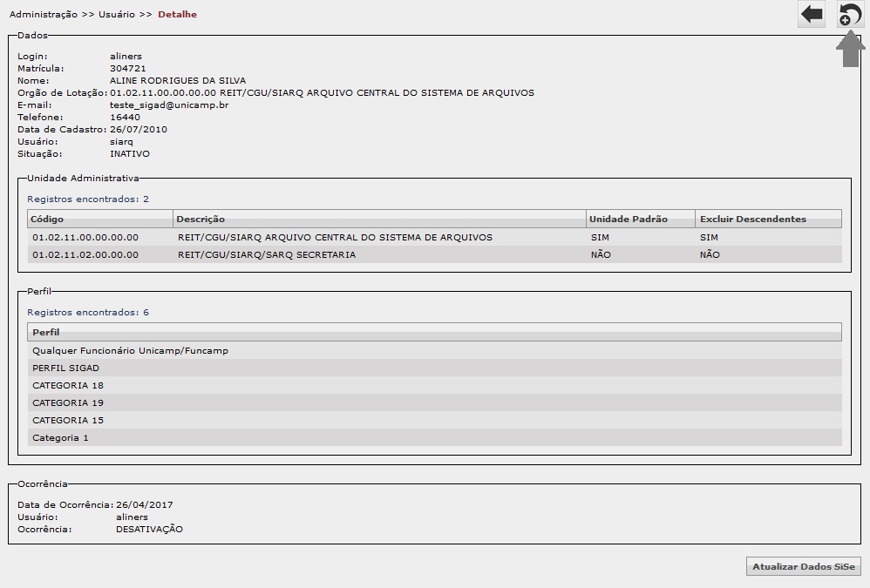
Task: Click Registros encontrados: 6 text
Action: point(88,312)
